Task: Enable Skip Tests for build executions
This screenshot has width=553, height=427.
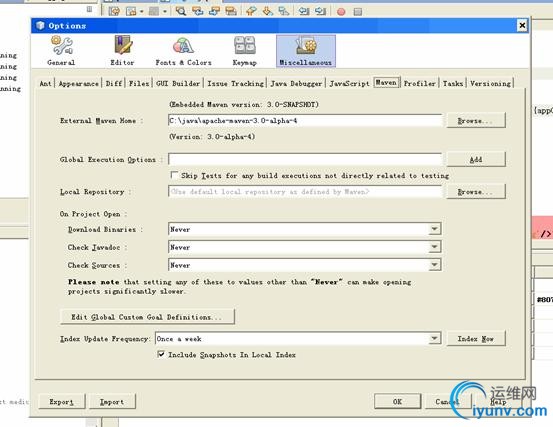Action: (x=174, y=175)
